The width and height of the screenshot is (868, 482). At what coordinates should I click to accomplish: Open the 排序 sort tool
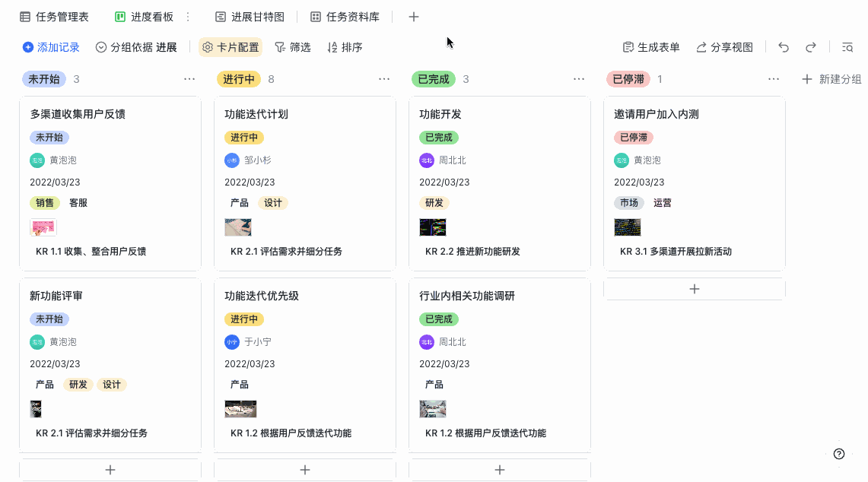(345, 47)
